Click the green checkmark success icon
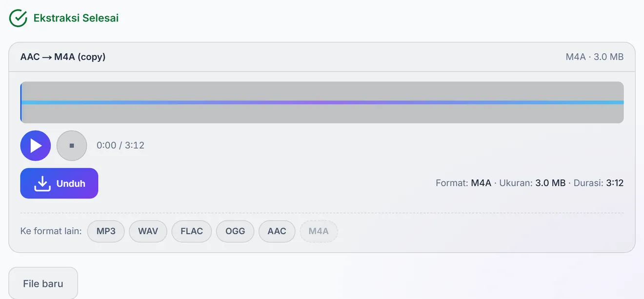Image resolution: width=644 pixels, height=299 pixels. (x=18, y=18)
